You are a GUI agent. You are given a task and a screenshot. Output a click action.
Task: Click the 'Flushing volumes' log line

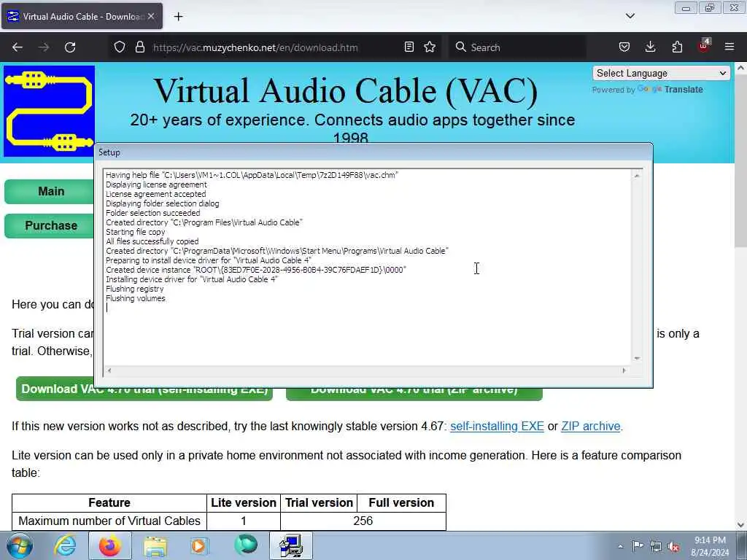point(135,298)
